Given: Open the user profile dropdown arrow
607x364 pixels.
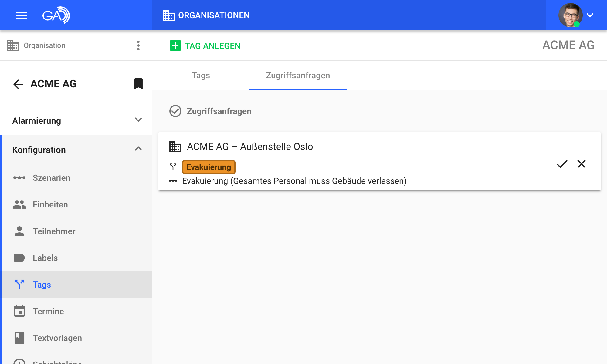Looking at the screenshot, I should [590, 15].
